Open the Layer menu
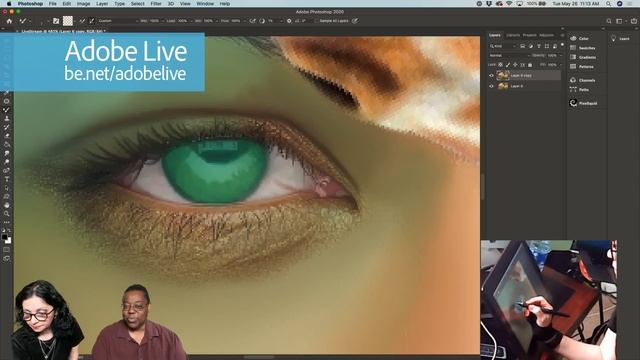The image size is (640, 360). click(102, 4)
